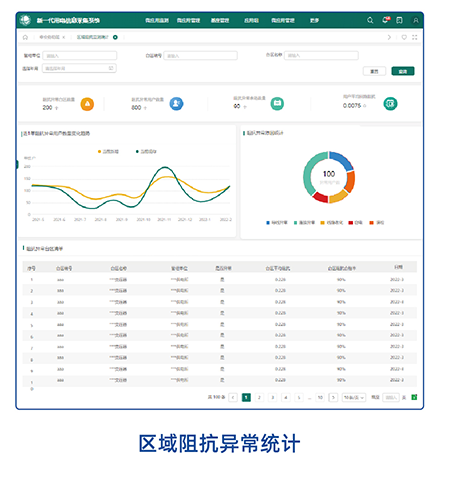The width and height of the screenshot is (449, 480).
Task: Click the 100 total in the donut center
Action: pyautogui.click(x=329, y=174)
